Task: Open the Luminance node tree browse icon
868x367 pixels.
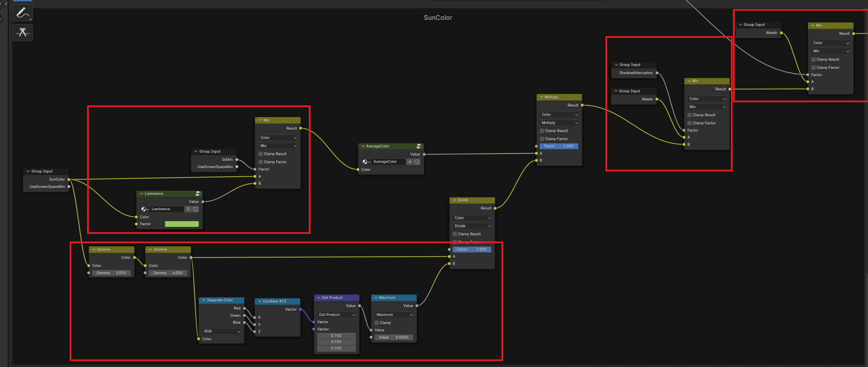Action: click(x=144, y=209)
